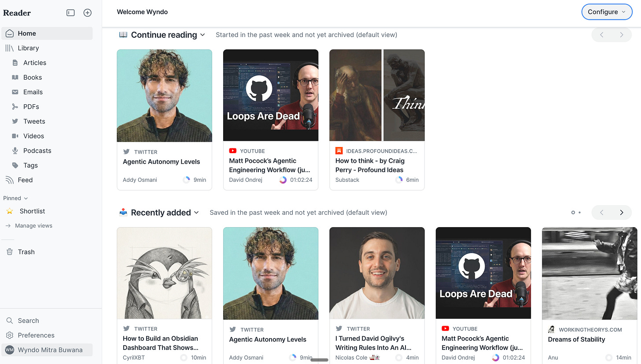The image size is (641, 364).
Task: Click author David Ondrej in Continue reading
Action: 246,180
